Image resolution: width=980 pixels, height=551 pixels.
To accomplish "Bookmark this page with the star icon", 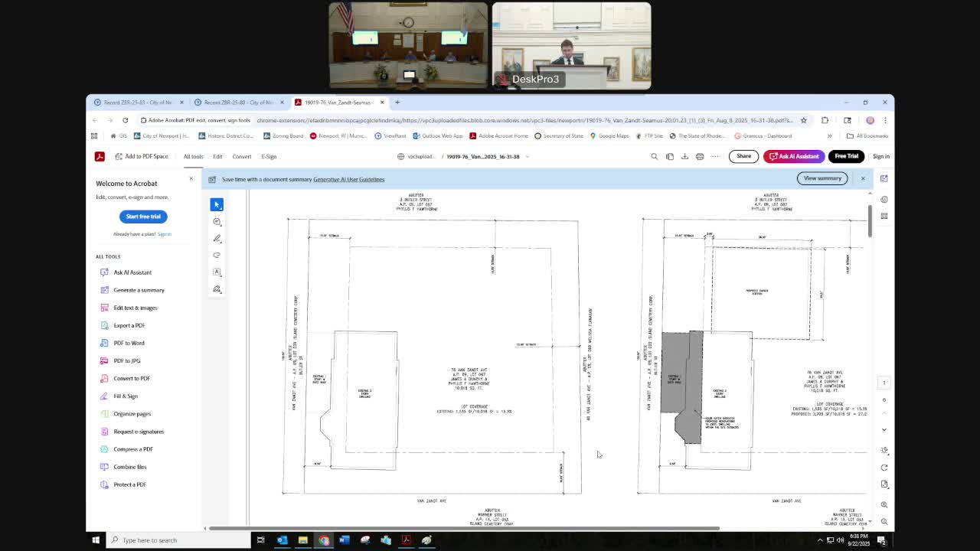I will [803, 120].
